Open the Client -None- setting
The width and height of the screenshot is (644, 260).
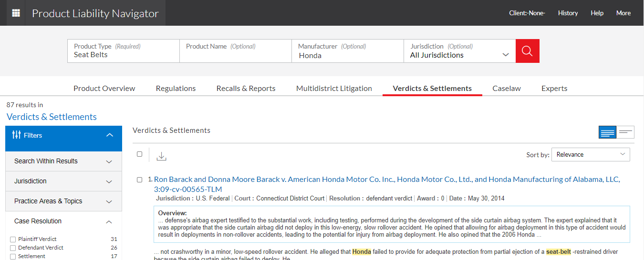point(527,13)
